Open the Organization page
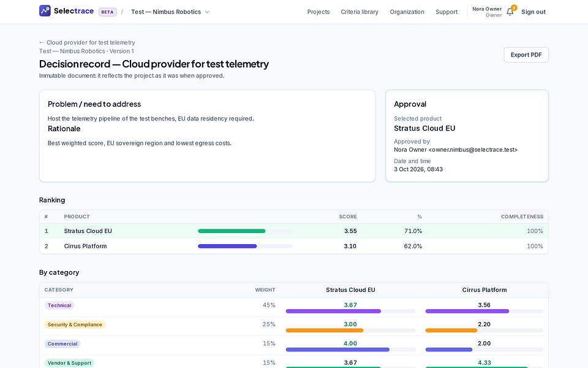The image size is (588, 368). 407,12
